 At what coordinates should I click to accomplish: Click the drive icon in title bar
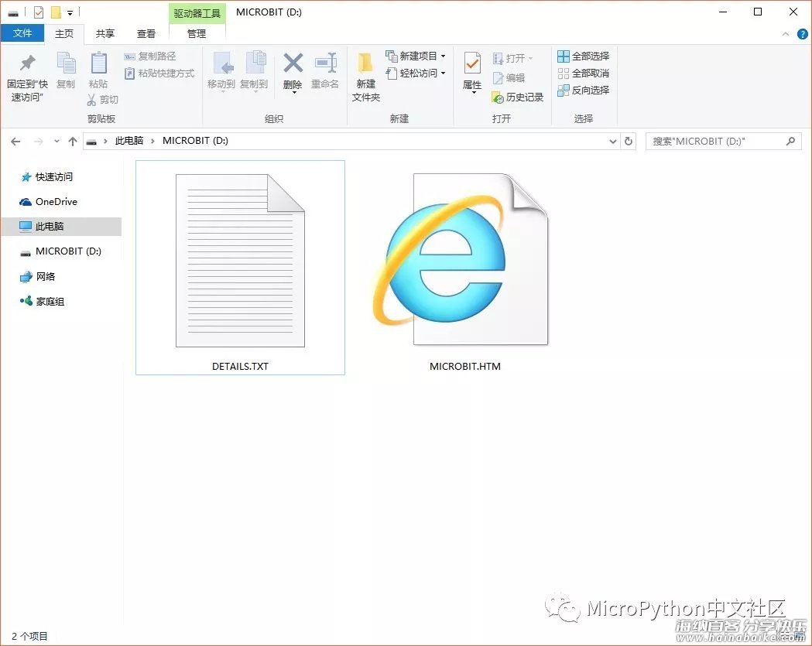pos(13,13)
